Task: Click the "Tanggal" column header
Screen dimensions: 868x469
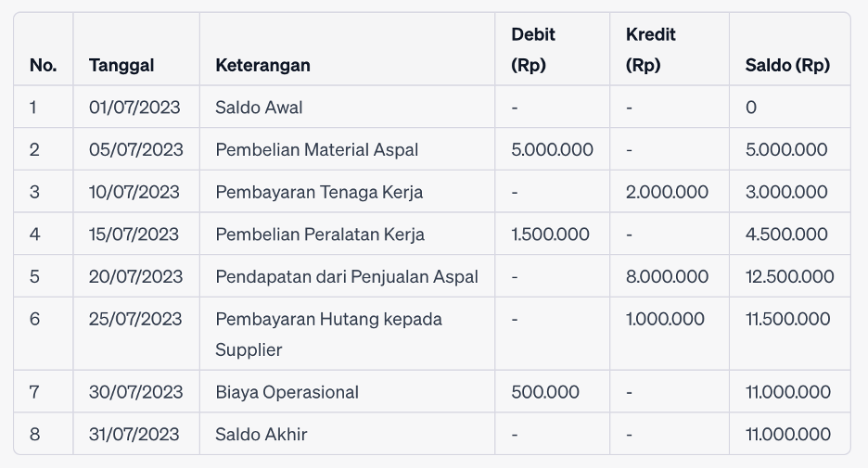Action: click(121, 65)
